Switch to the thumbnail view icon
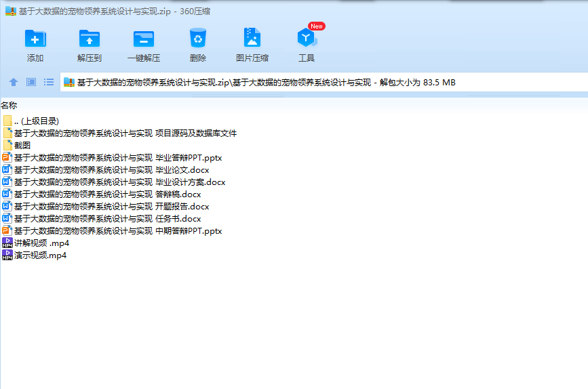 tap(31, 82)
